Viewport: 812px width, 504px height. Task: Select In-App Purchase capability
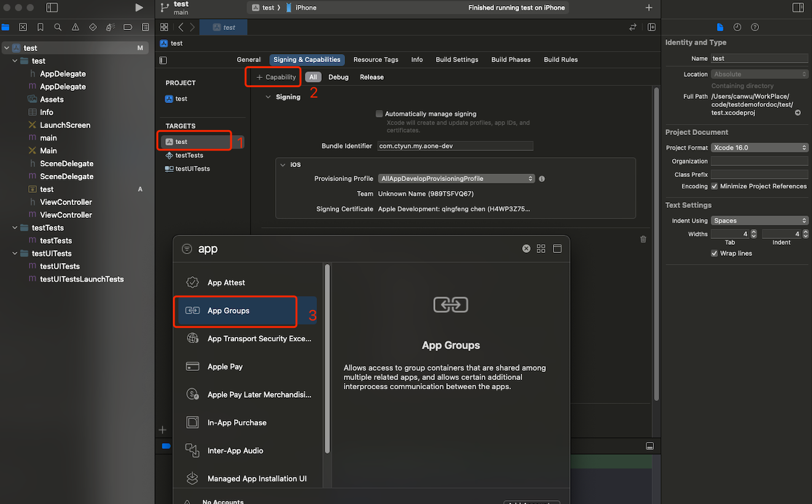click(x=248, y=422)
